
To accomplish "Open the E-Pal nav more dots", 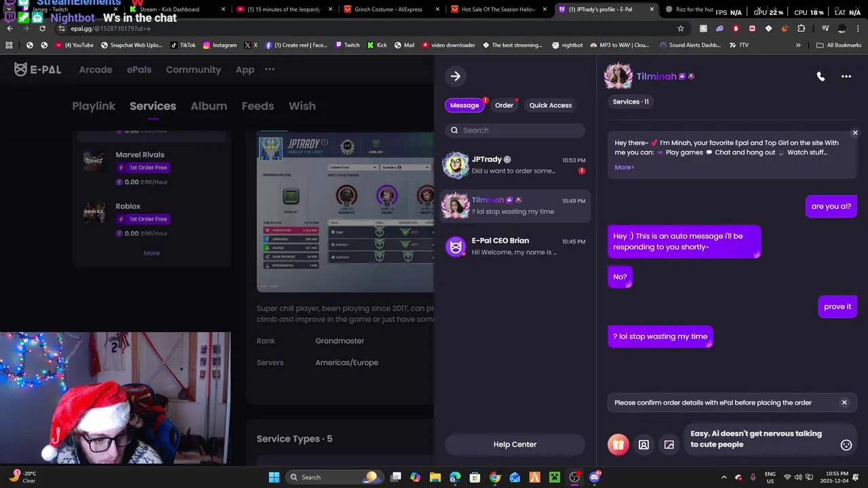I will tap(270, 69).
